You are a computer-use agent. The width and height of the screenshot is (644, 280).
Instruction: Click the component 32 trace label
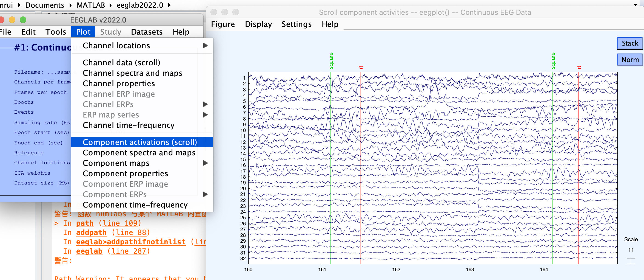click(243, 259)
